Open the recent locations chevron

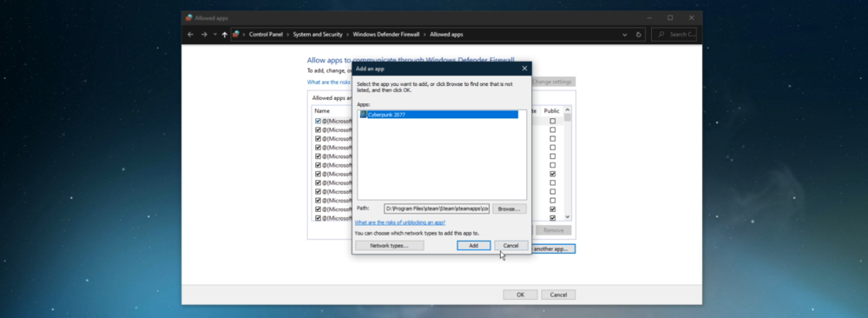pyautogui.click(x=214, y=35)
